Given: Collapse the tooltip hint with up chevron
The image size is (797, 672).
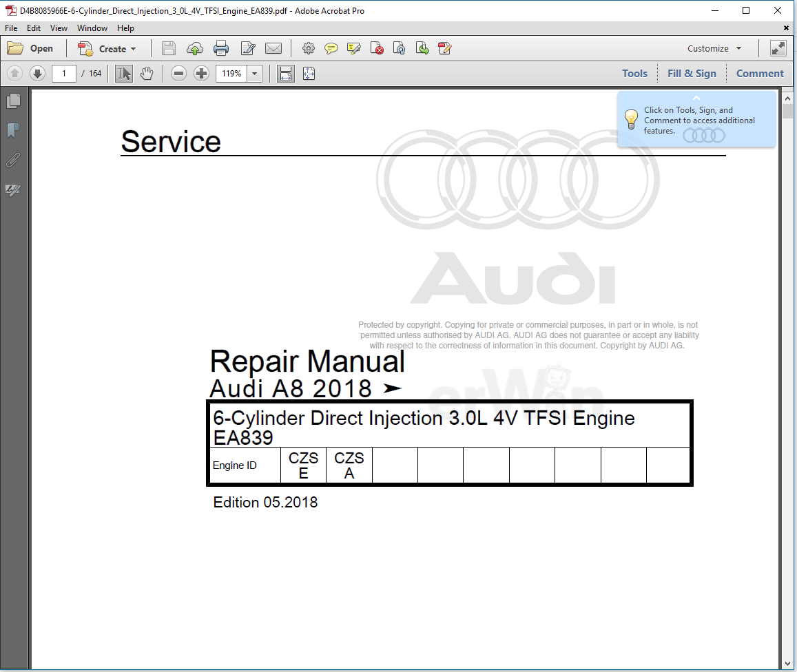Looking at the screenshot, I should click(696, 98).
